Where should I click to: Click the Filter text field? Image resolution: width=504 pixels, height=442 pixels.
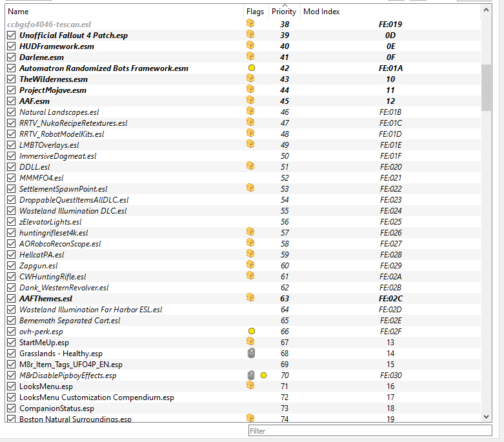click(370, 431)
